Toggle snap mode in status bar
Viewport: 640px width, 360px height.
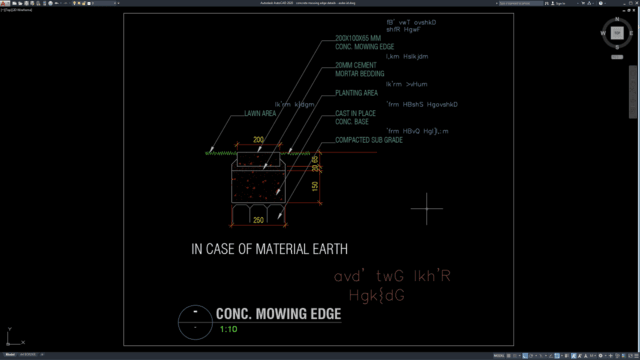click(x=515, y=356)
